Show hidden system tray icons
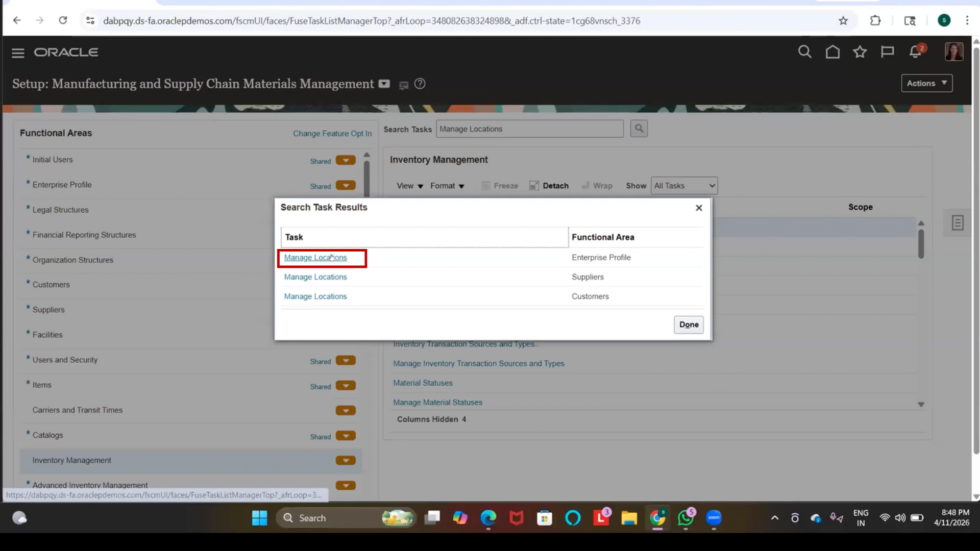The width and height of the screenshot is (980, 551). click(774, 518)
